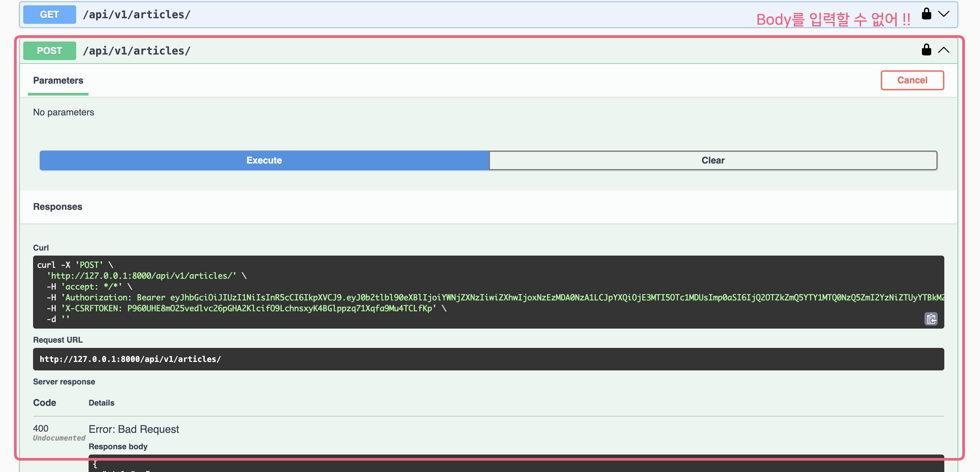Click the Clear button
The width and height of the screenshot is (980, 472).
[713, 160]
